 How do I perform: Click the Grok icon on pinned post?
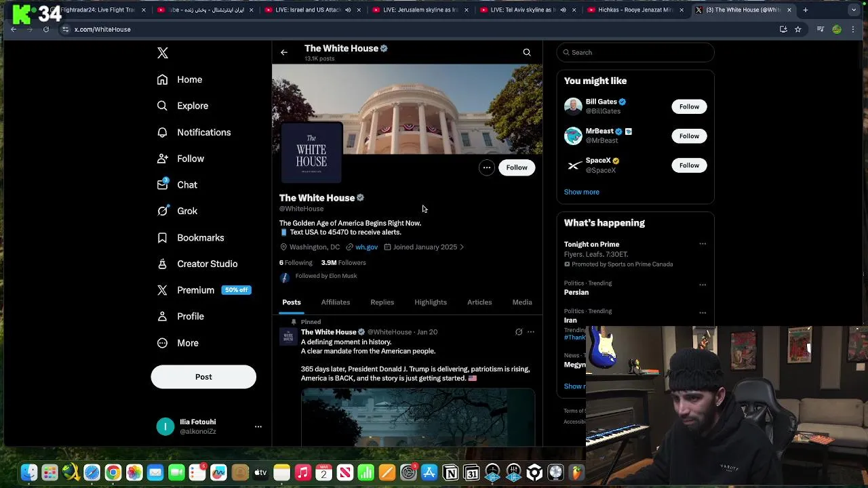point(519,332)
